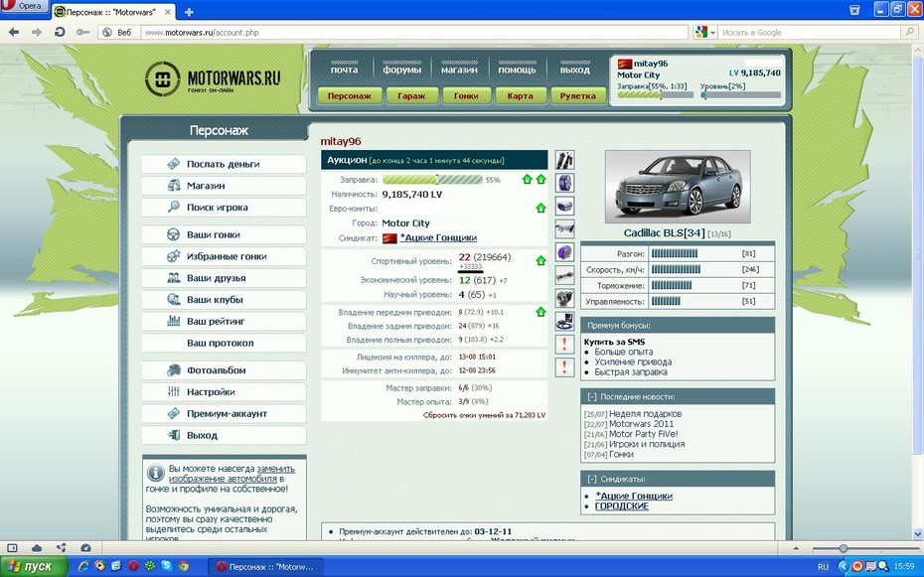The image size is (924, 577).
Task: Open the turbocharger car part icon
Action: (x=564, y=298)
